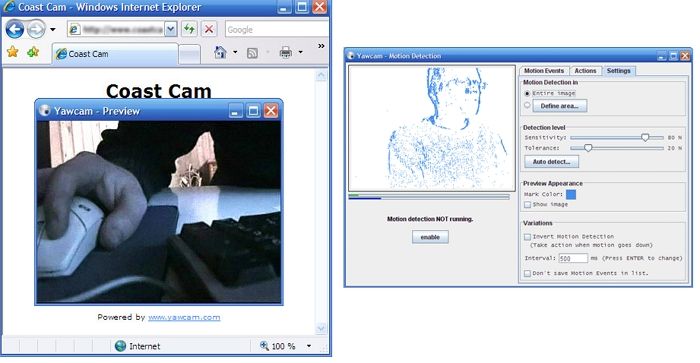Click the RSS feeds icon

click(x=252, y=53)
